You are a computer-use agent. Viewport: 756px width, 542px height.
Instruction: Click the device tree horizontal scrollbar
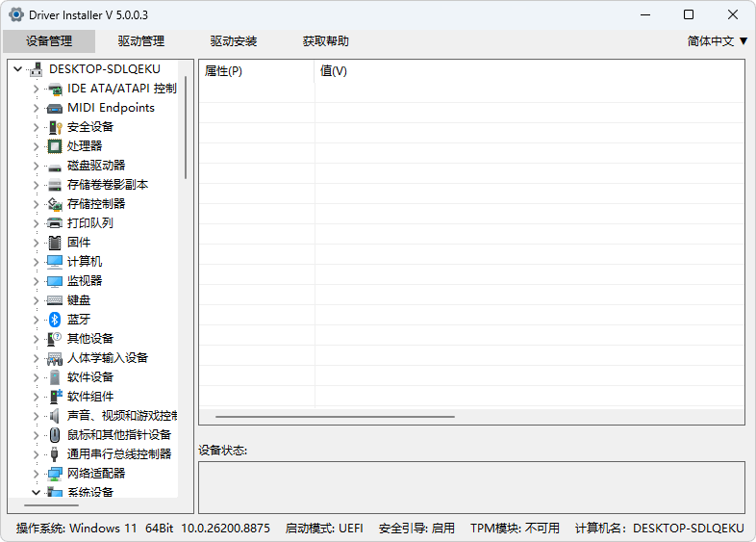(x=51, y=505)
